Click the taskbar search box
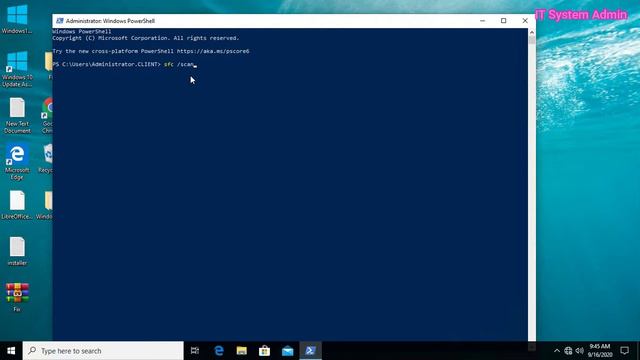This screenshot has width=640, height=360. [x=103, y=351]
